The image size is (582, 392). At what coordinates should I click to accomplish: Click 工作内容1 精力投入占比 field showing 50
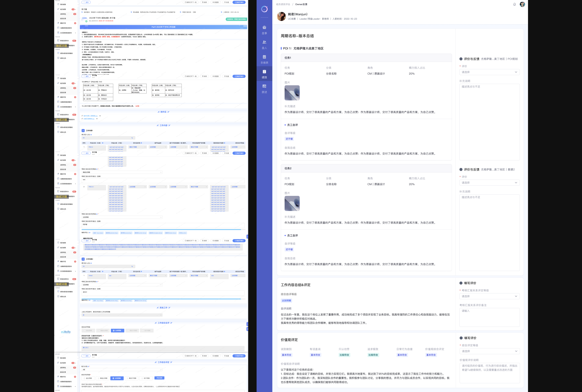(x=108, y=138)
